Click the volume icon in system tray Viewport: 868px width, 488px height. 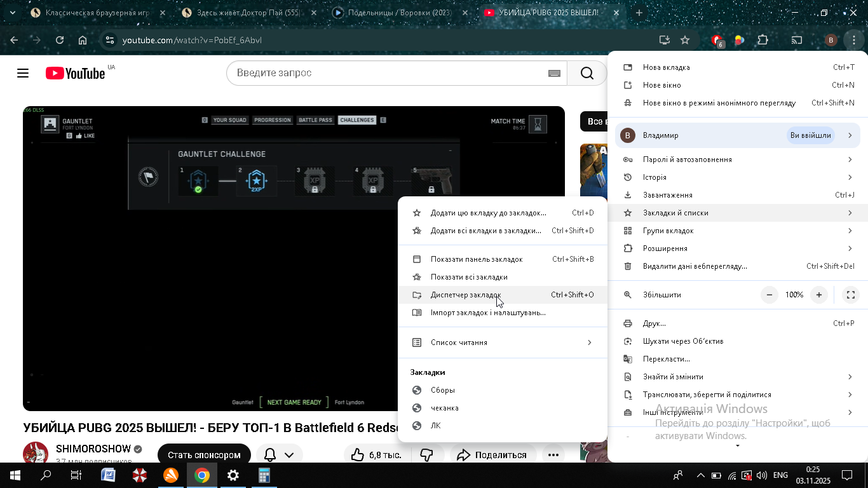[761, 475]
